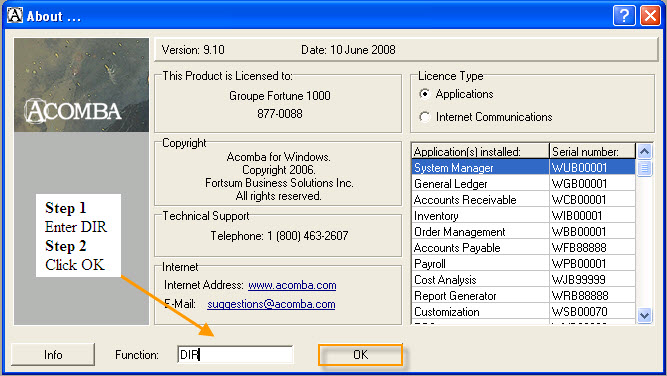Click the Groupe Fortune 1000 licensee name
The image size is (667, 376).
pos(280,96)
